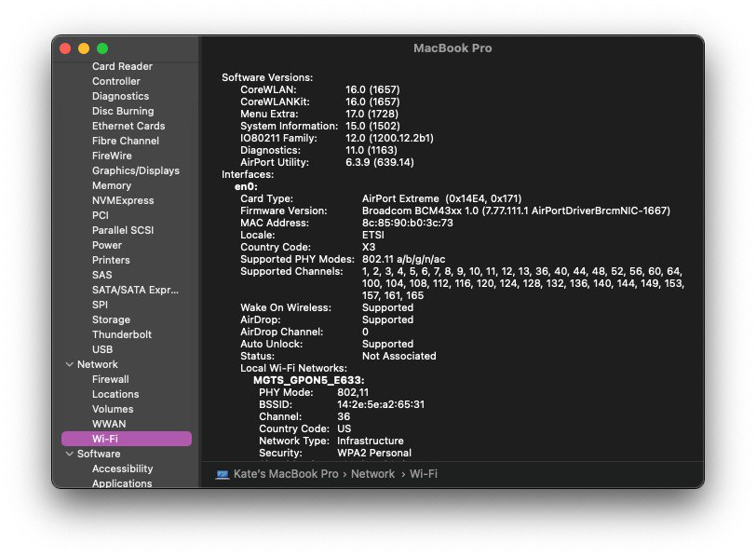
Task: Collapse the Network section in the sidebar
Action: [x=70, y=364]
